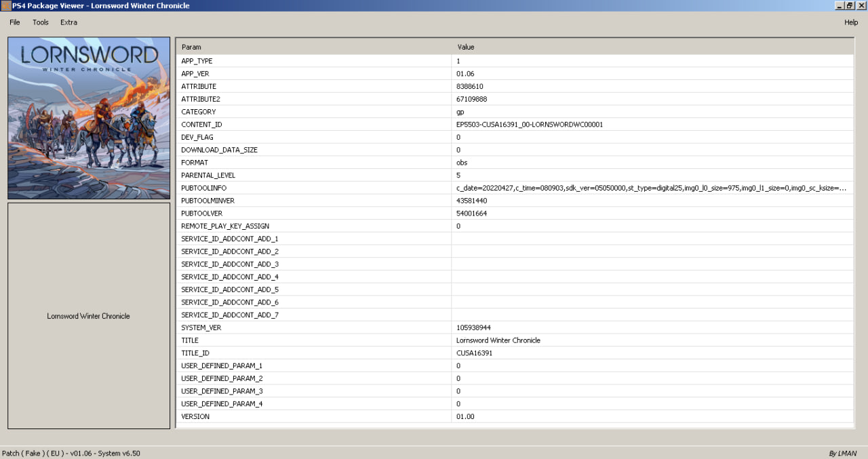The width and height of the screenshot is (868, 459).
Task: Click the TITLE_ID value CUSA16391
Action: 474,353
